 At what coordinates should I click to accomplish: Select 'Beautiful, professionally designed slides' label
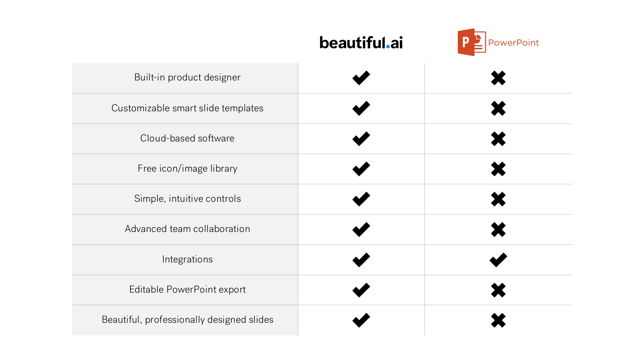coord(187,320)
